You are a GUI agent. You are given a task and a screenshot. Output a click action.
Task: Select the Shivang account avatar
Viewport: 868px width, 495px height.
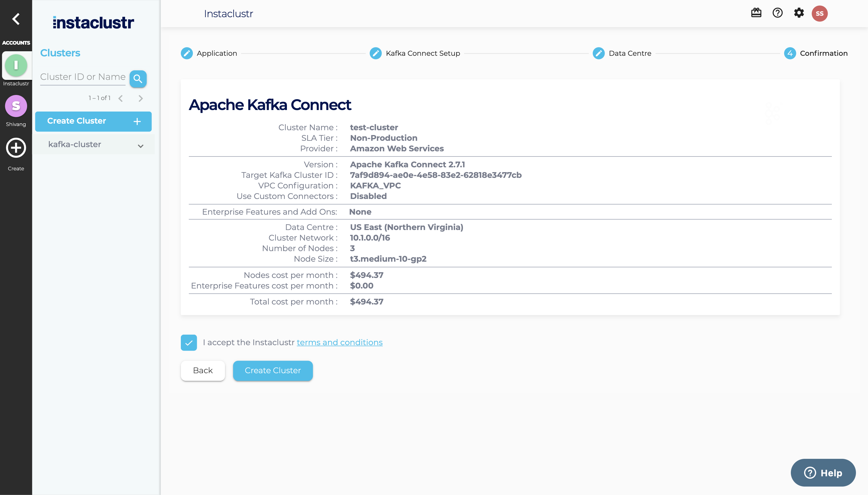[x=16, y=106]
